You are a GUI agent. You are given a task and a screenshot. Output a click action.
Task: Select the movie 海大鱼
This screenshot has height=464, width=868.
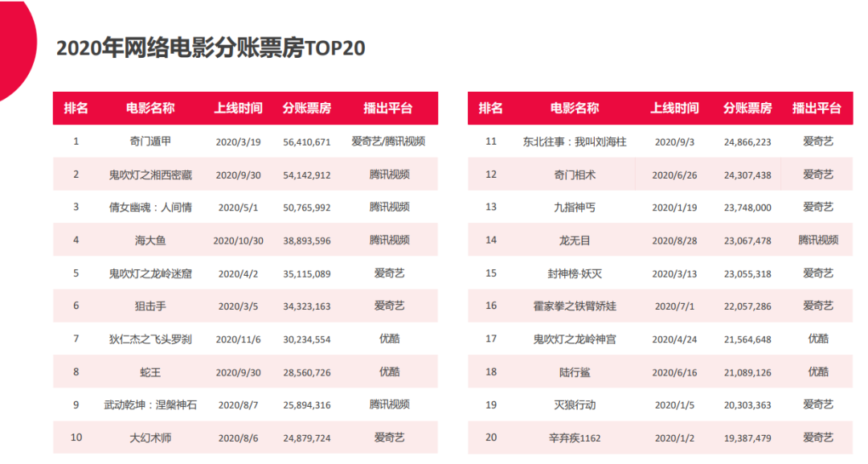[150, 240]
